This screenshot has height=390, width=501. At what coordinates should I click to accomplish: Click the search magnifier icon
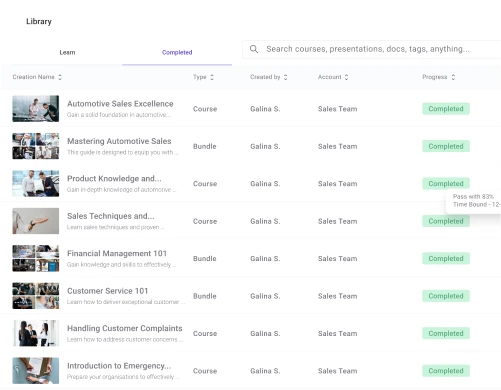(254, 49)
